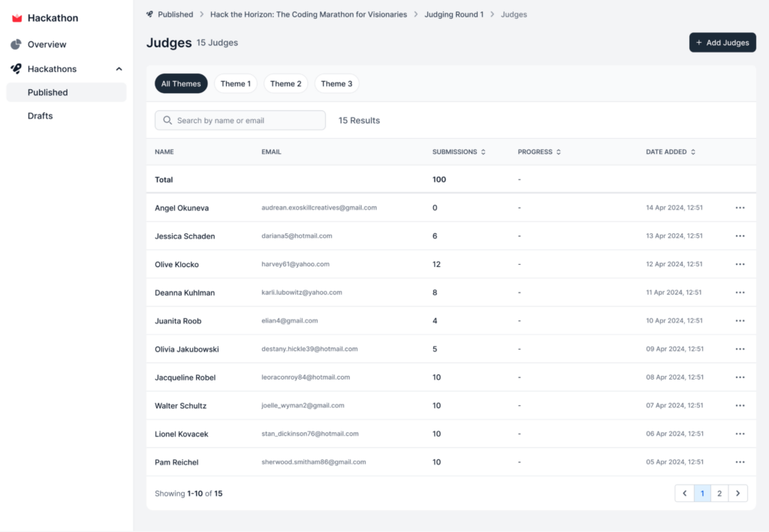
Task: Click the Total submissions value 100
Action: [439, 180]
